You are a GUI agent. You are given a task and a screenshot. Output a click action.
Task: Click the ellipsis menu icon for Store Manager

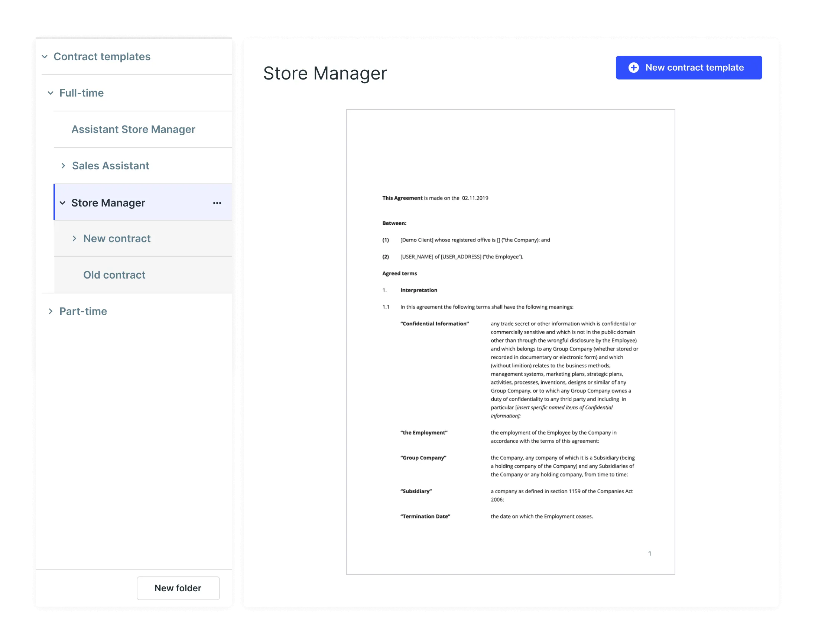point(218,203)
